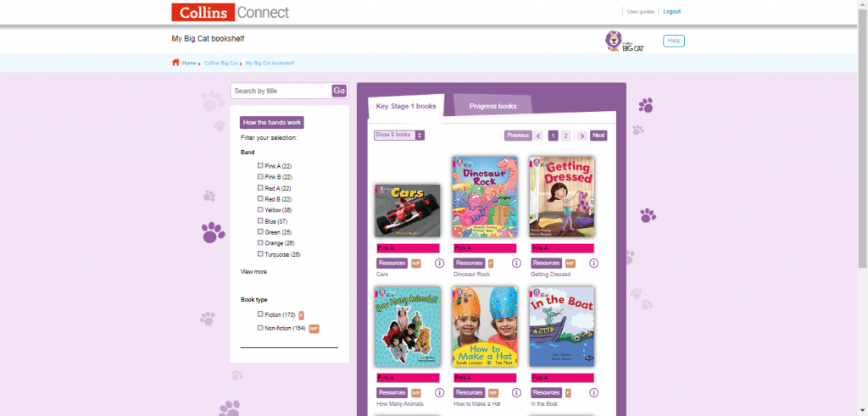This screenshot has width=868, height=416.
Task: Open the Show 9 books dropdown
Action: [399, 135]
